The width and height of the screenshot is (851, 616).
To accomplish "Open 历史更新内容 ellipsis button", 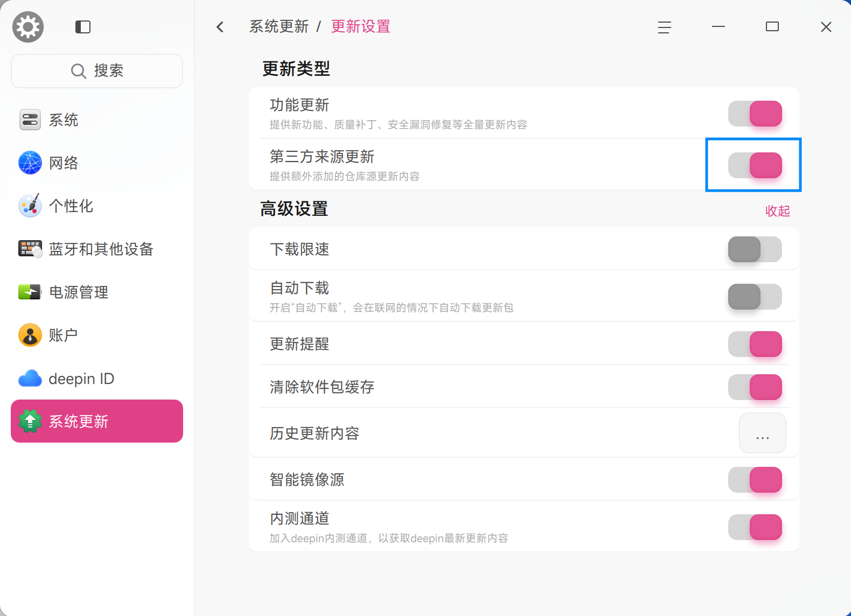I will (763, 433).
